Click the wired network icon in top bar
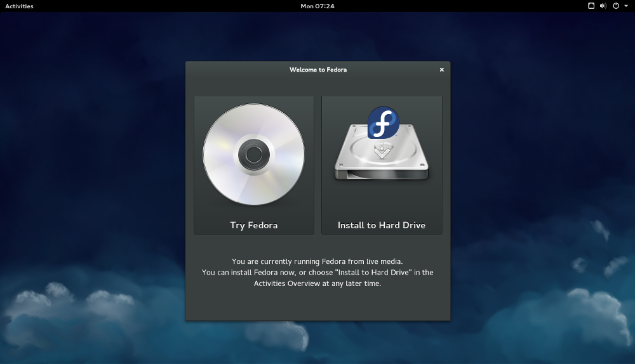 click(x=591, y=6)
